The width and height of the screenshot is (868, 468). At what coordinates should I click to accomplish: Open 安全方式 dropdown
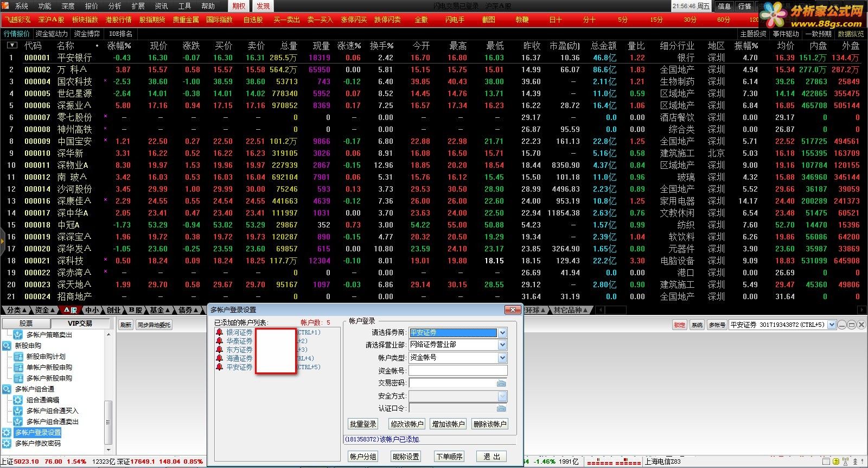[x=502, y=396]
